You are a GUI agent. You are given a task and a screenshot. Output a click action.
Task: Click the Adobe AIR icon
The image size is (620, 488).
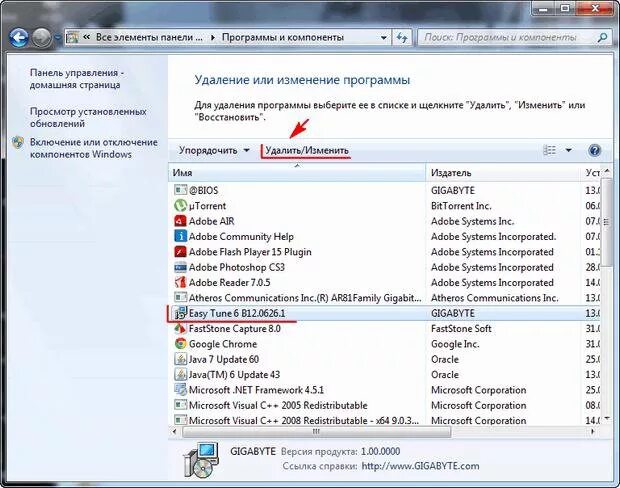tap(180, 221)
